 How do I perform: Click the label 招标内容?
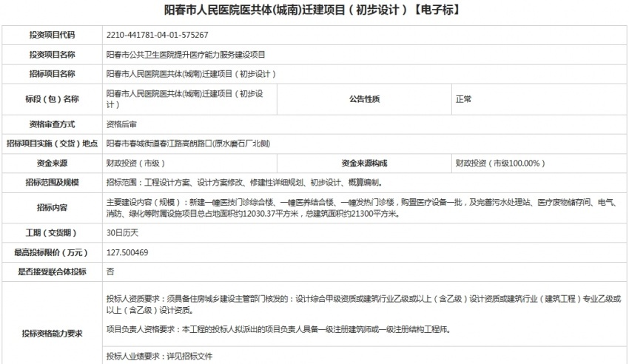tap(52, 208)
